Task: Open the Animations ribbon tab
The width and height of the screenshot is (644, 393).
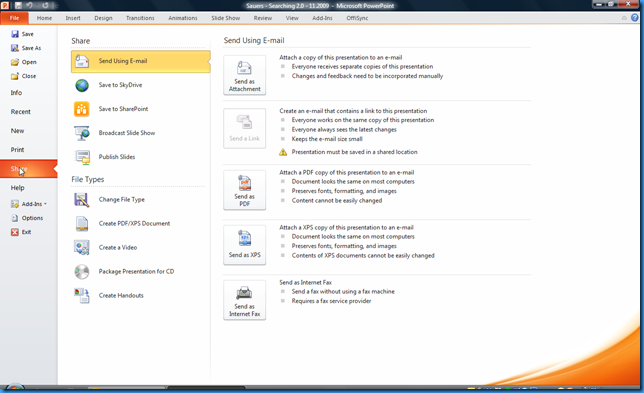Action: tap(183, 18)
